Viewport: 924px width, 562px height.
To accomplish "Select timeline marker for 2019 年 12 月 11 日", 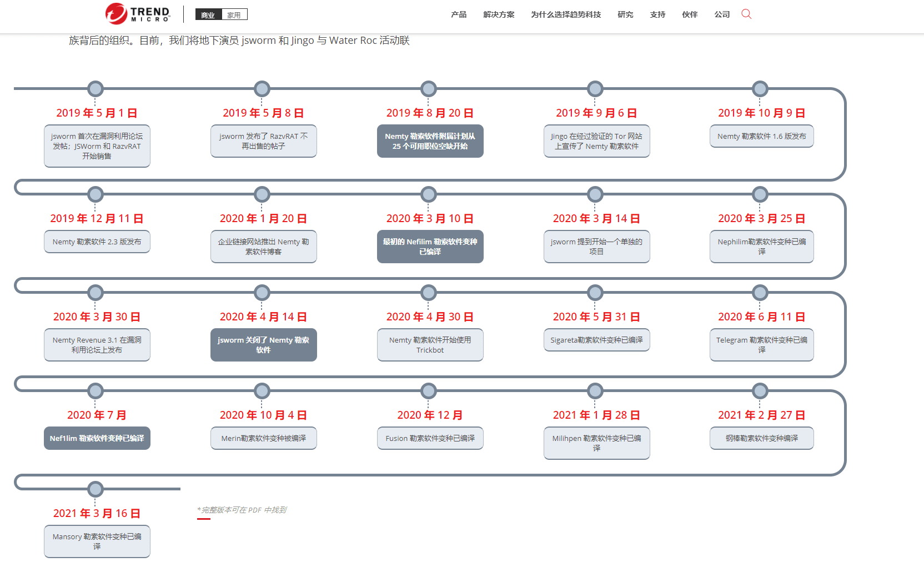I will 96,194.
